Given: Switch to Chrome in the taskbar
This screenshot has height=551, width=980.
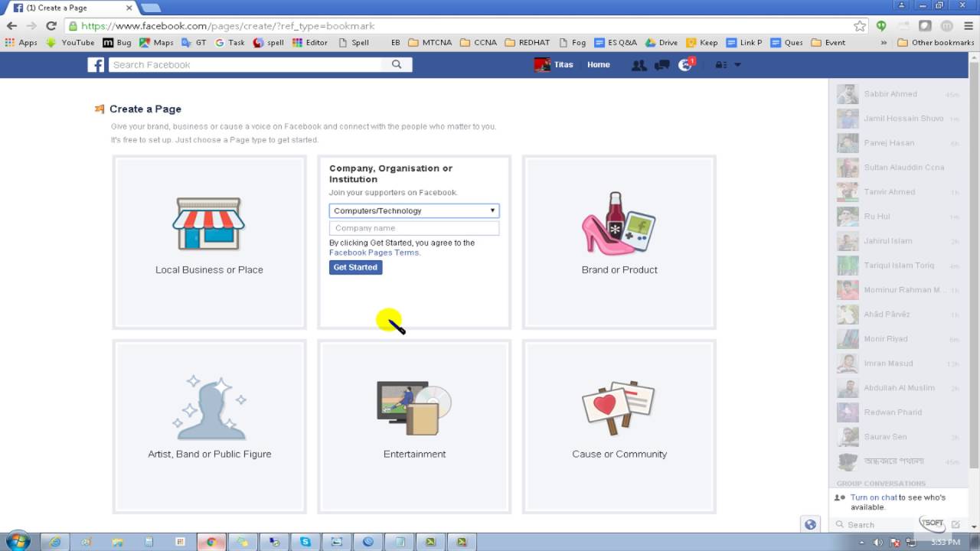Looking at the screenshot, I should [211, 542].
